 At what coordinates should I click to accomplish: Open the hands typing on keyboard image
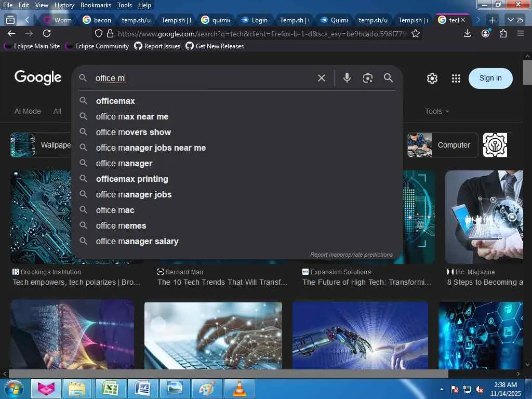pyautogui.click(x=213, y=335)
